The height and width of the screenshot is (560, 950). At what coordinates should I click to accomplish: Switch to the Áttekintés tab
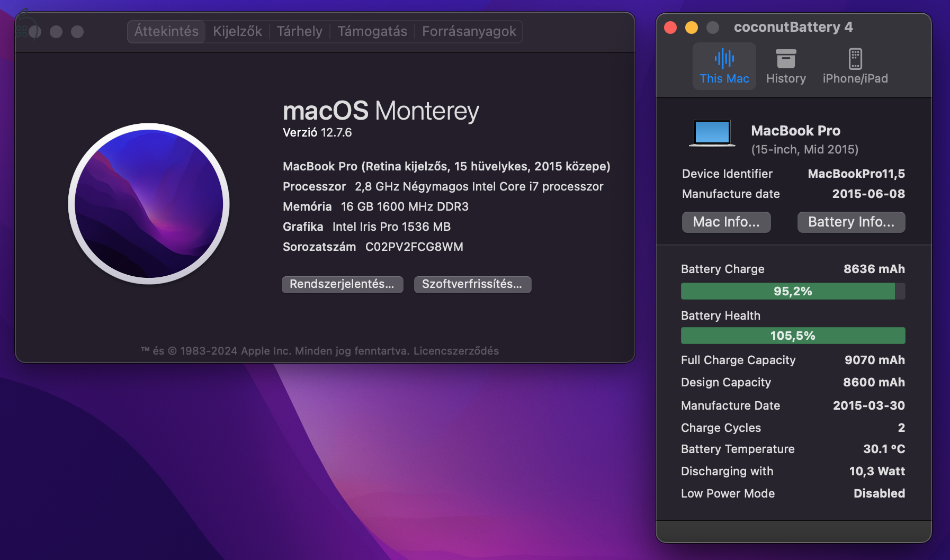click(166, 31)
